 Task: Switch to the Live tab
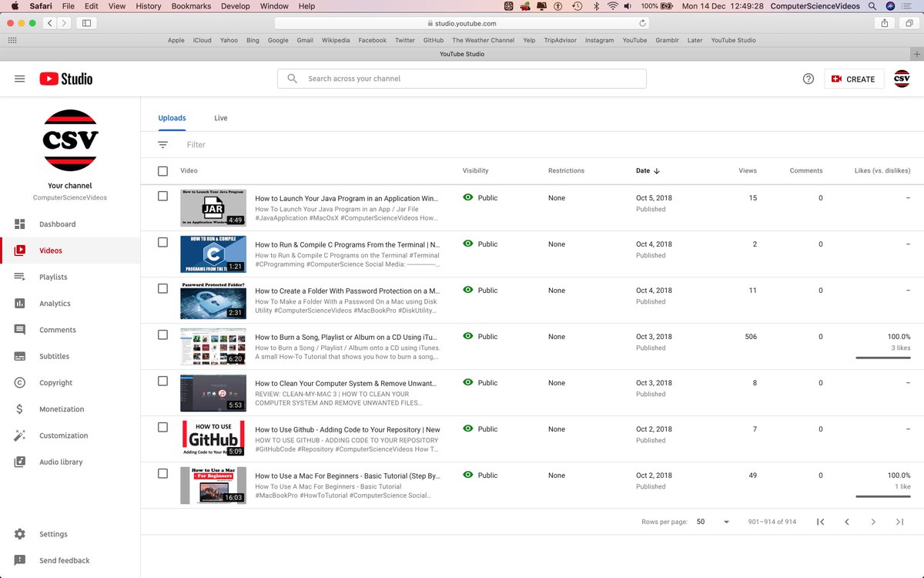pyautogui.click(x=220, y=117)
